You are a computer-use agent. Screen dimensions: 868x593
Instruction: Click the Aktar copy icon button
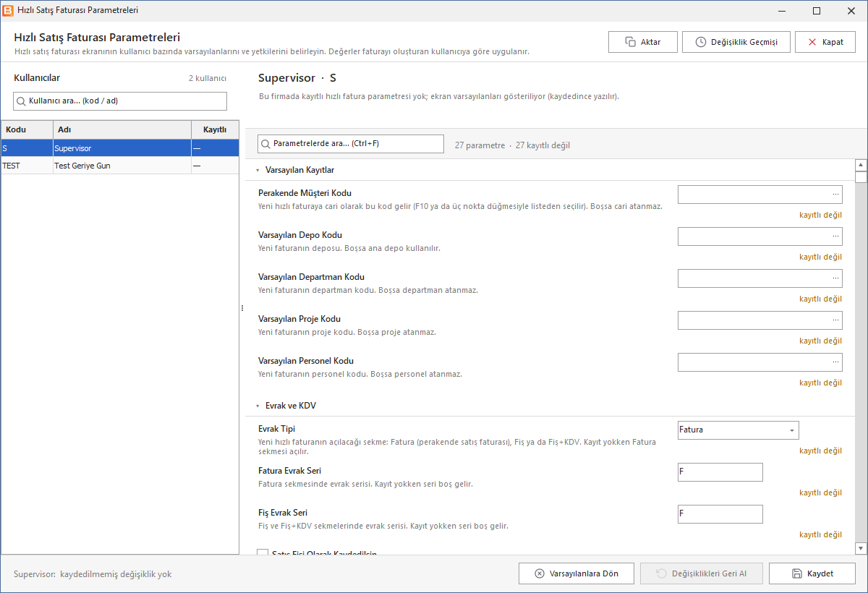[630, 42]
